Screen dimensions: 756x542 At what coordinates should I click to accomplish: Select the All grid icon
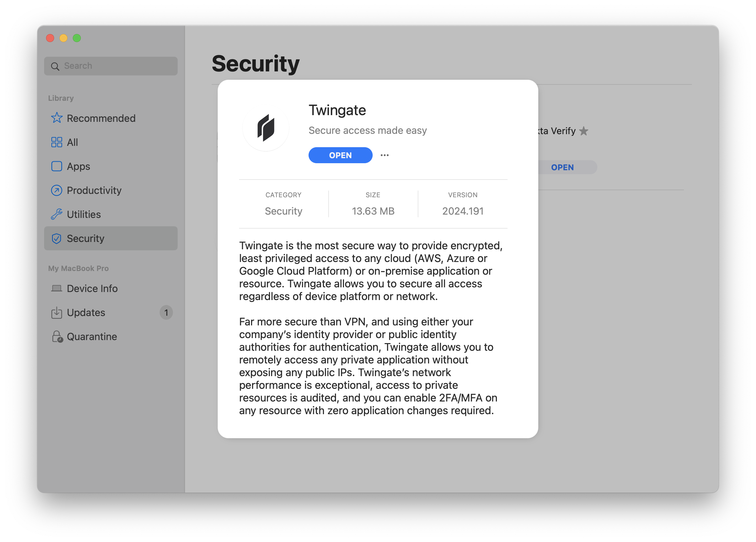point(56,142)
